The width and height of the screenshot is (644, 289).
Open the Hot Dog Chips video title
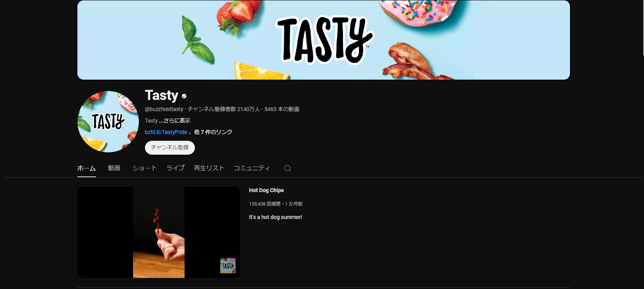pos(266,190)
